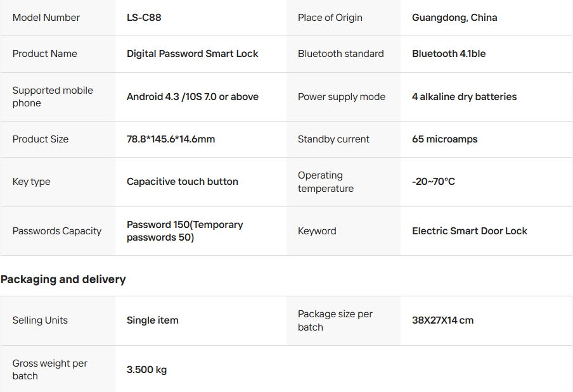Click the LS-C88 model number value

click(144, 18)
